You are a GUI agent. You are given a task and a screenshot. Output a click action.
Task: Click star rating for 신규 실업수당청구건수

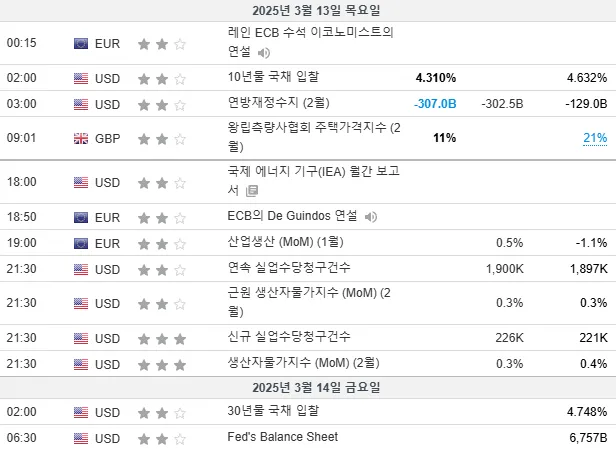coord(162,339)
